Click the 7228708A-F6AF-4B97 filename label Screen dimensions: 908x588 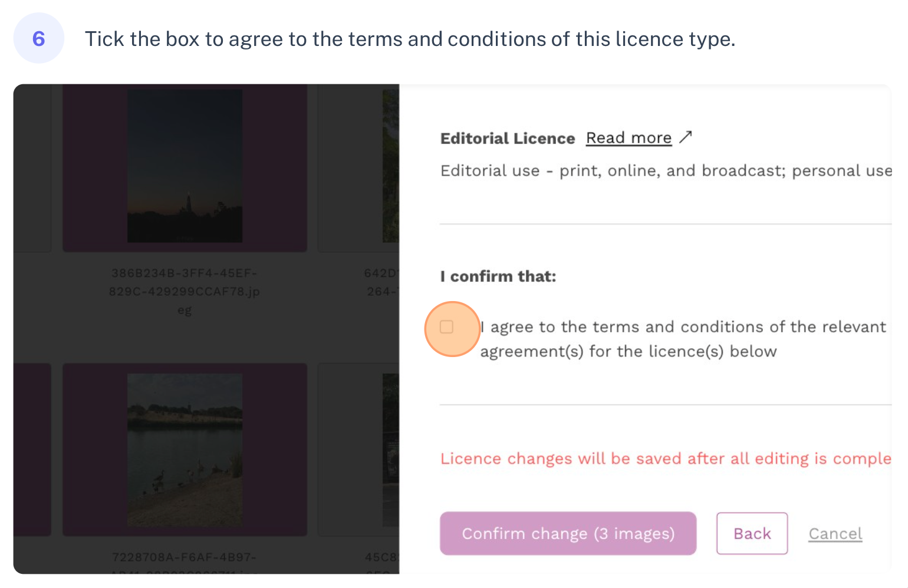coord(185,557)
